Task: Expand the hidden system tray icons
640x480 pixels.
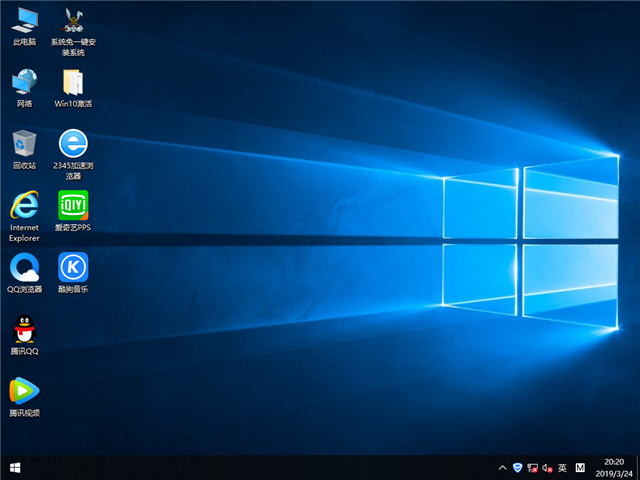Action: click(x=502, y=467)
